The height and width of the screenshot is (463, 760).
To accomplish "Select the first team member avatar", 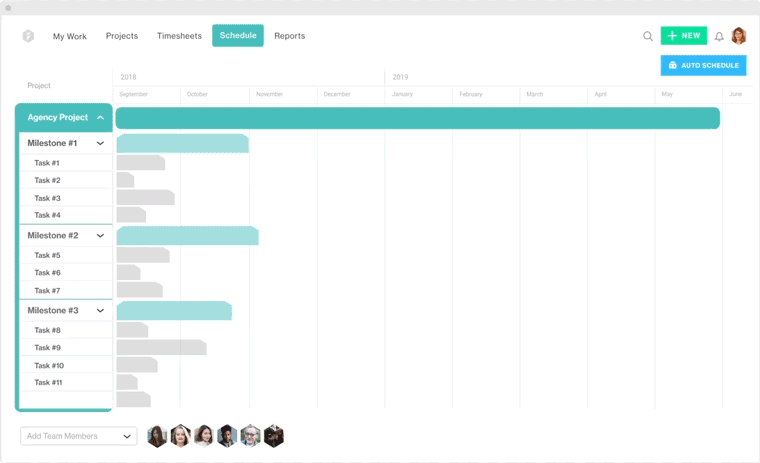I will [157, 436].
